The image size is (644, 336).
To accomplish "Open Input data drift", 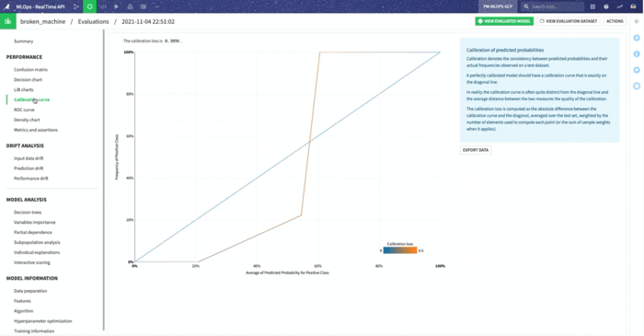I will [29, 158].
